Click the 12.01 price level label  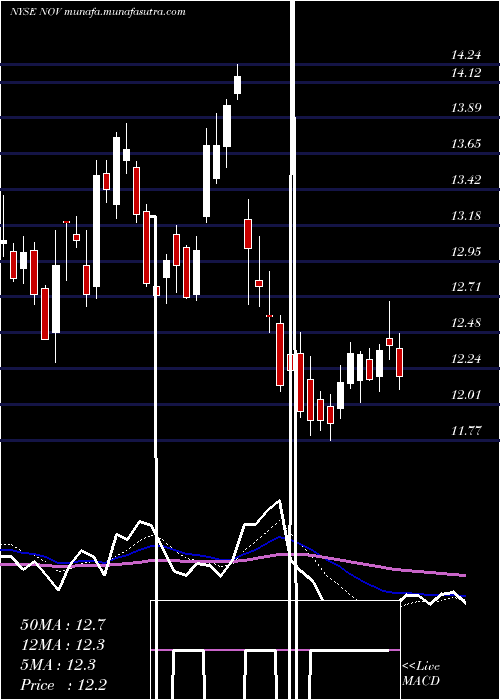pos(466,395)
